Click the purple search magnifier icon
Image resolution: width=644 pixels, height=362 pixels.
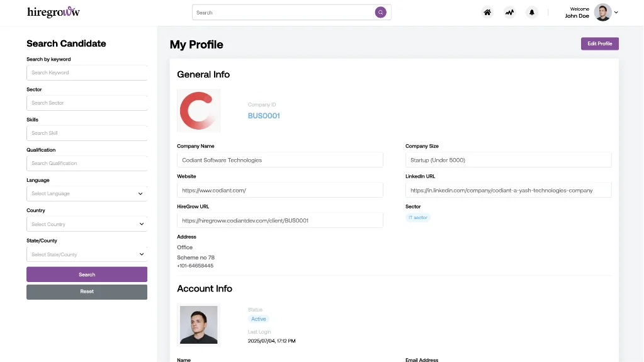[380, 13]
